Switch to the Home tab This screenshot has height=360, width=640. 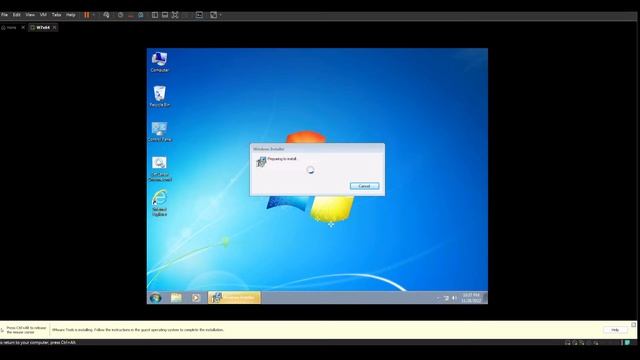click(x=9, y=28)
